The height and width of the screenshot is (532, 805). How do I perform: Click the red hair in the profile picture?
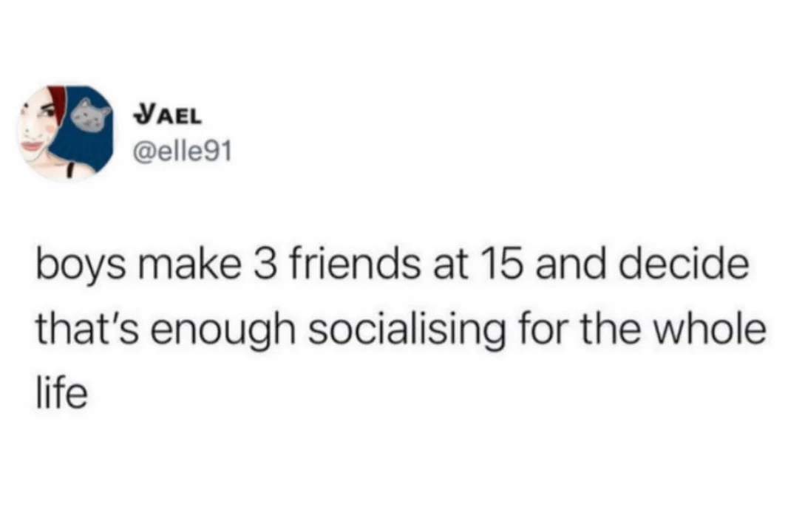pos(58,104)
